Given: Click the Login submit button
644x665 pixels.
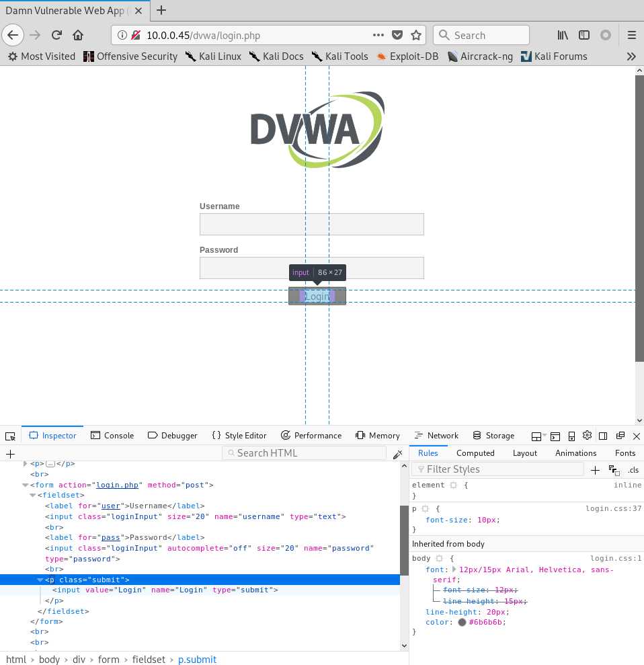Looking at the screenshot, I should pyautogui.click(x=317, y=296).
